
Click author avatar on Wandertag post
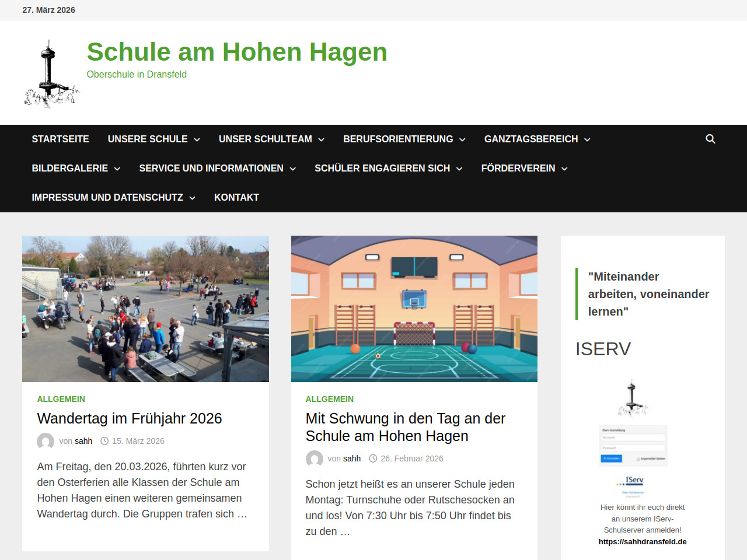46,442
